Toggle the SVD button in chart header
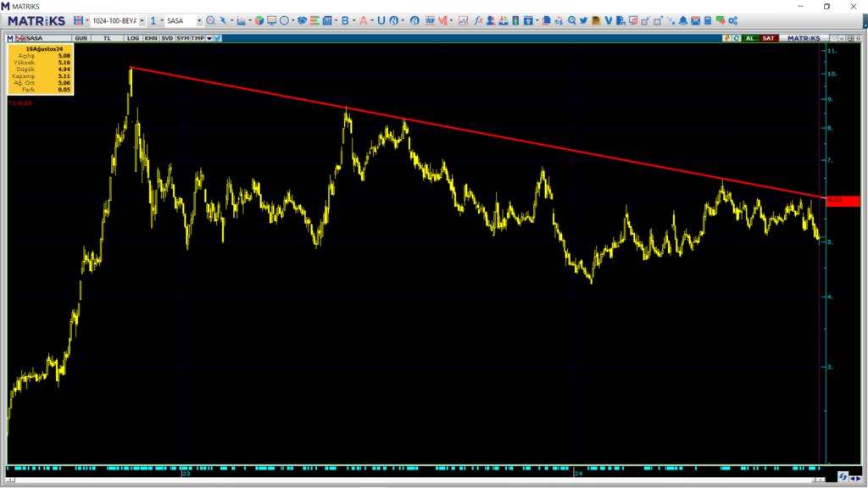The width and height of the screenshot is (868, 488). [x=167, y=38]
